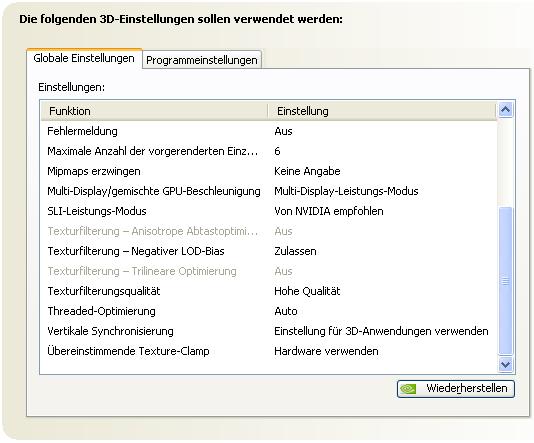Select the Threaded-Optimierung row
The image size is (534, 443).
(x=269, y=311)
